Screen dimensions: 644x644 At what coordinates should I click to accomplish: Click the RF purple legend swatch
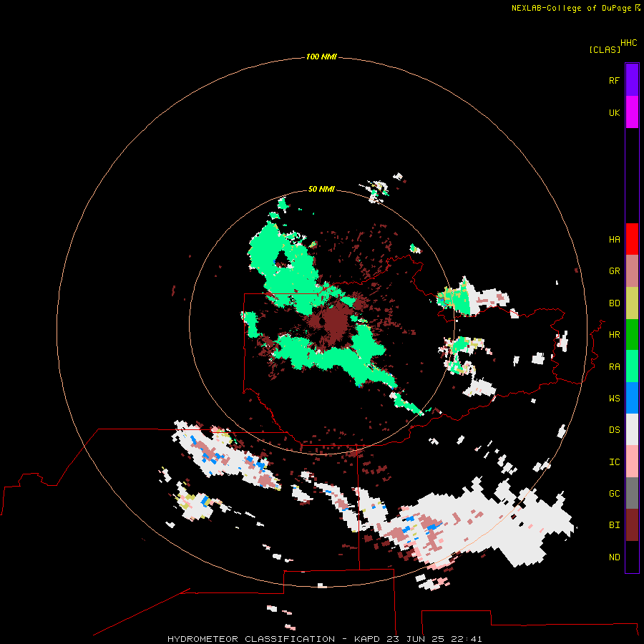(632, 80)
